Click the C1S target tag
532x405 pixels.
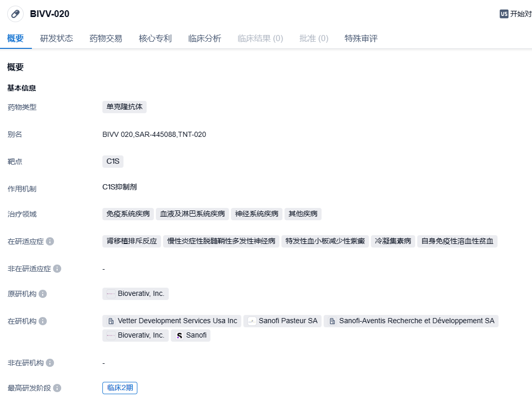[x=113, y=162]
